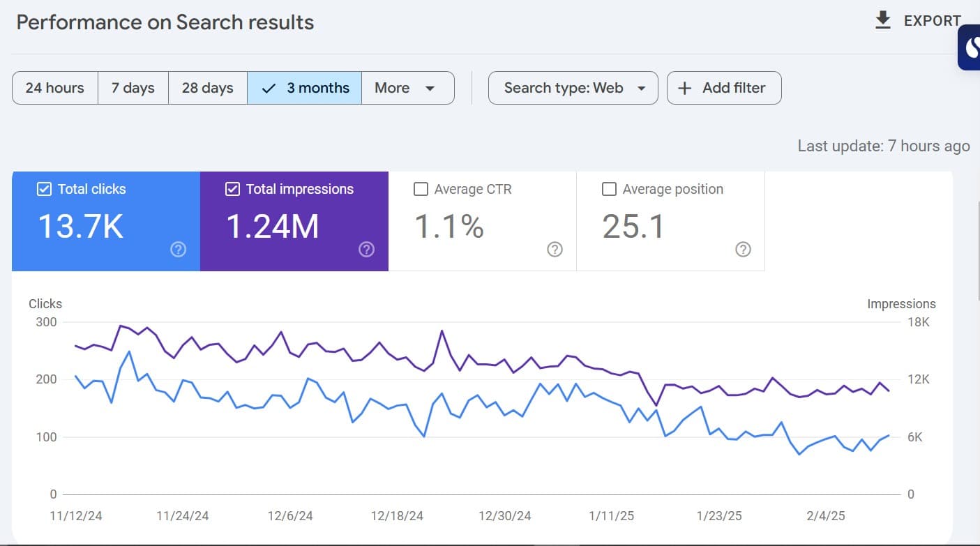Enable the Average position checkbox

609,189
